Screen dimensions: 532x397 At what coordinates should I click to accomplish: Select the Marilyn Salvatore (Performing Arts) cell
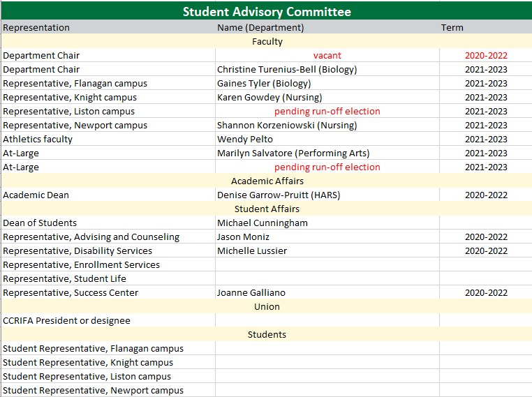pos(293,153)
